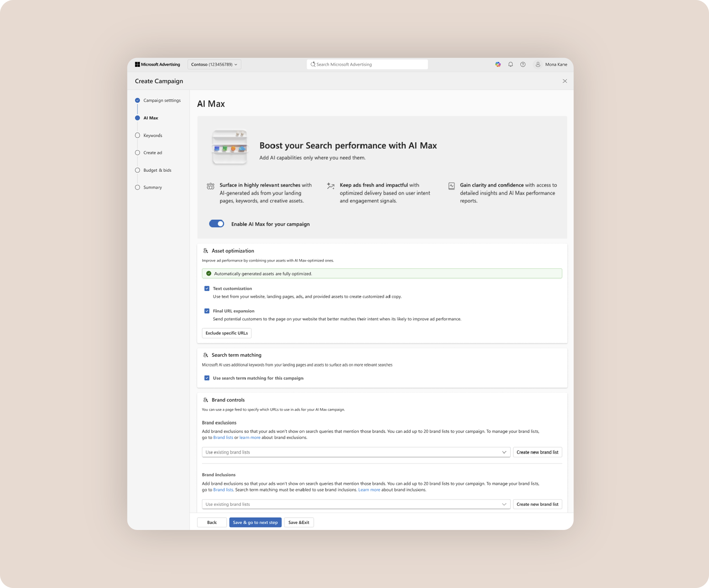Click the people icon beside Surface in searches
This screenshot has width=709, height=588.
(210, 186)
